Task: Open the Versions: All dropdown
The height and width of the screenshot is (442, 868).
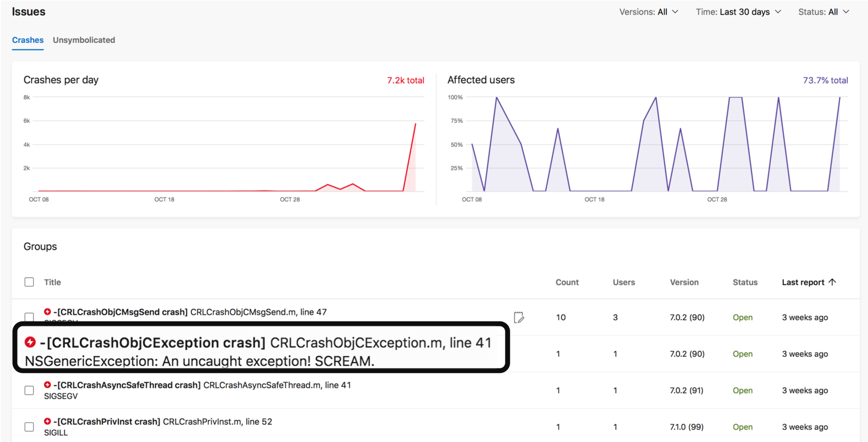Action: tap(648, 12)
